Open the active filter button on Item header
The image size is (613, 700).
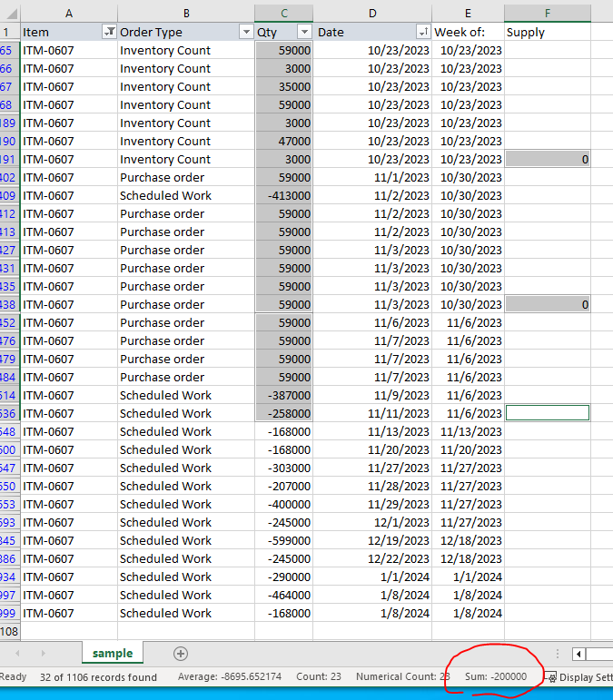tap(109, 32)
